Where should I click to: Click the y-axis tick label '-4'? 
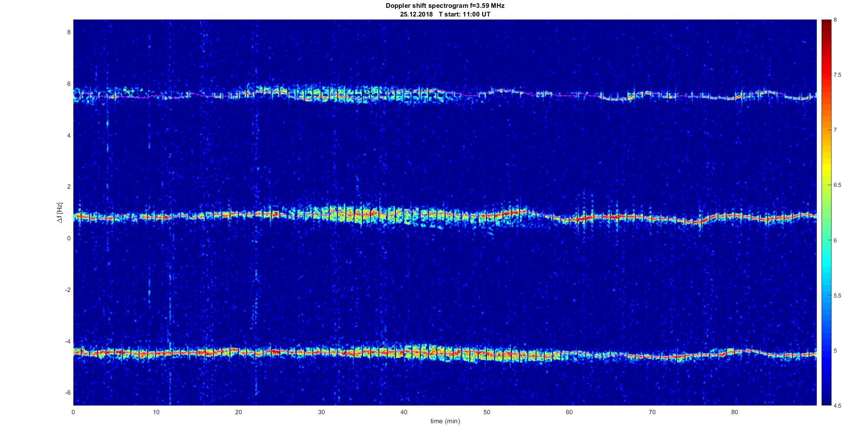pos(68,341)
